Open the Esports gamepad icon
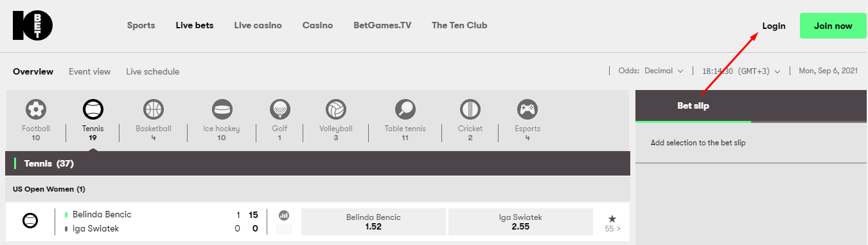This screenshot has width=868, height=245. (527, 109)
